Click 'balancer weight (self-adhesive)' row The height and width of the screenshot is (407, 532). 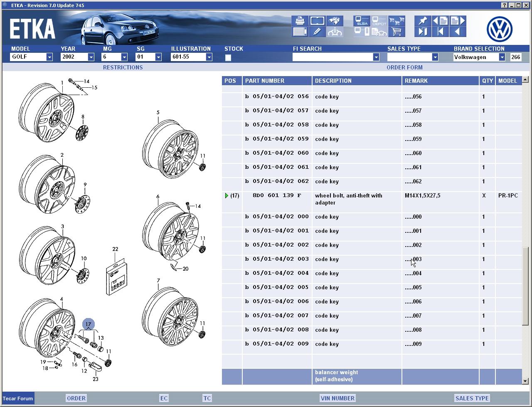click(372, 376)
